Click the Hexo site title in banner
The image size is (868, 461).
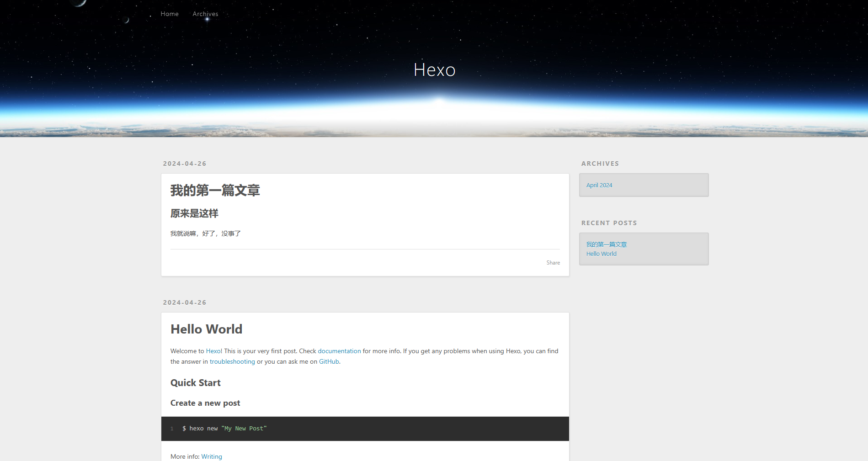434,70
